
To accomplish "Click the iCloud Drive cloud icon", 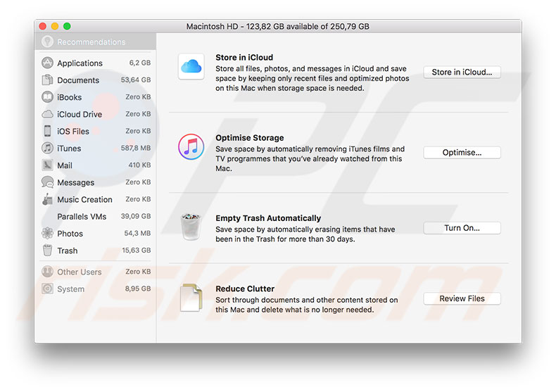I will tap(47, 114).
